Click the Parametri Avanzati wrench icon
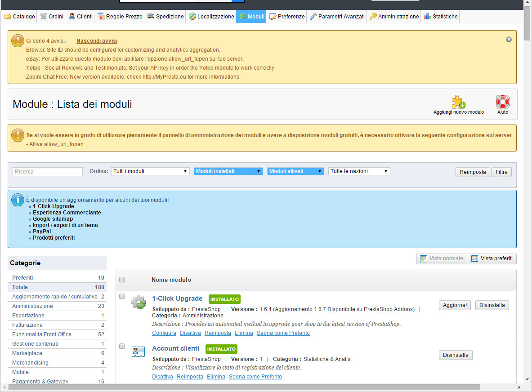532x392 pixels. pos(313,17)
